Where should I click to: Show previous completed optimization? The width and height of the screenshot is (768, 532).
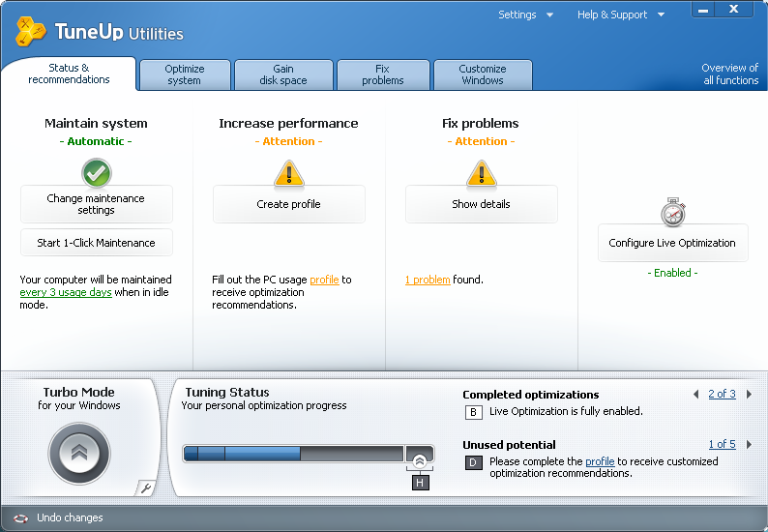696,394
